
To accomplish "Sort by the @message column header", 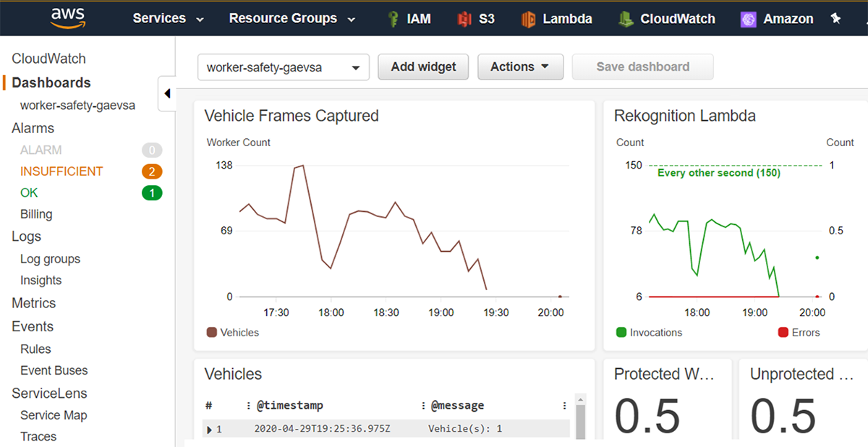I will pyautogui.click(x=457, y=406).
